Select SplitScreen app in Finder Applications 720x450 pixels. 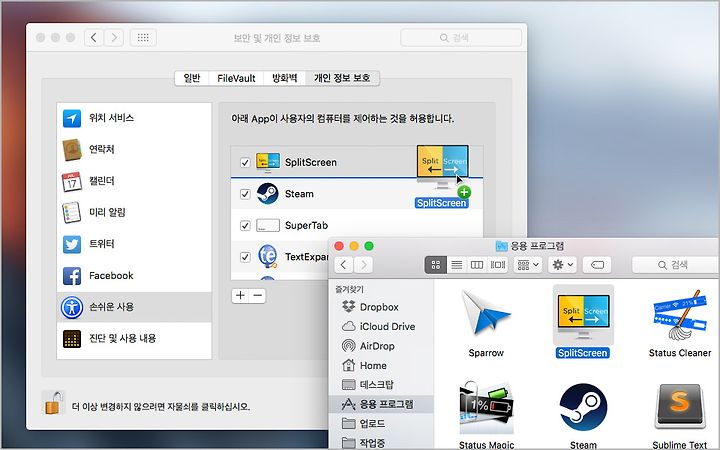coord(583,321)
